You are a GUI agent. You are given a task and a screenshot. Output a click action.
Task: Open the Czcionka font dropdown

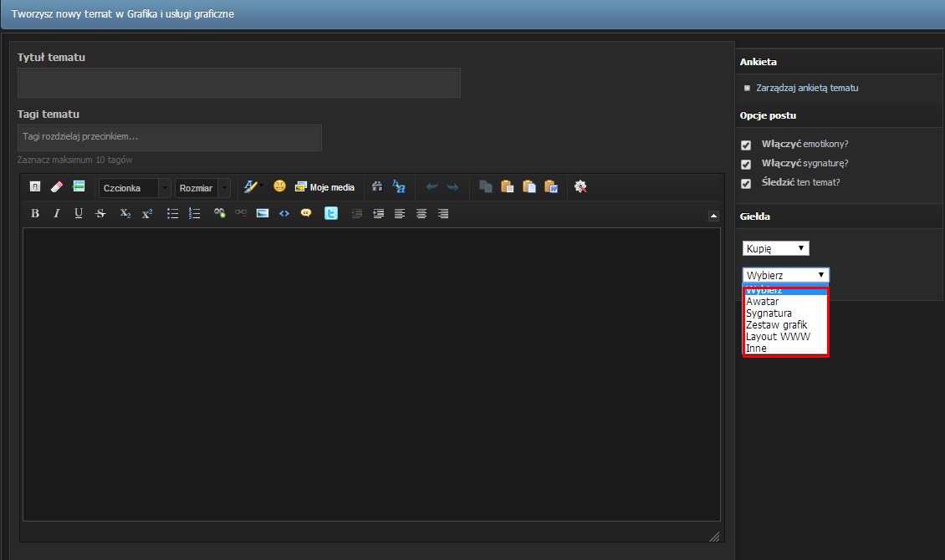tap(135, 188)
